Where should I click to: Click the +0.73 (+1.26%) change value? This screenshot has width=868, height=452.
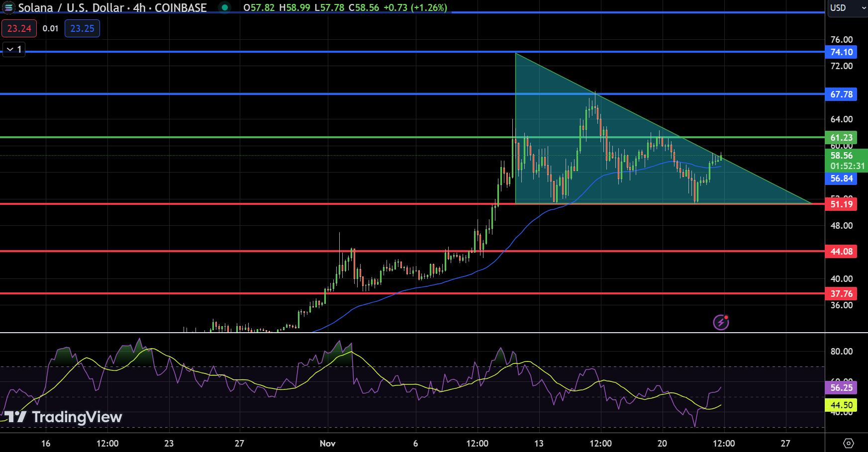coord(415,7)
